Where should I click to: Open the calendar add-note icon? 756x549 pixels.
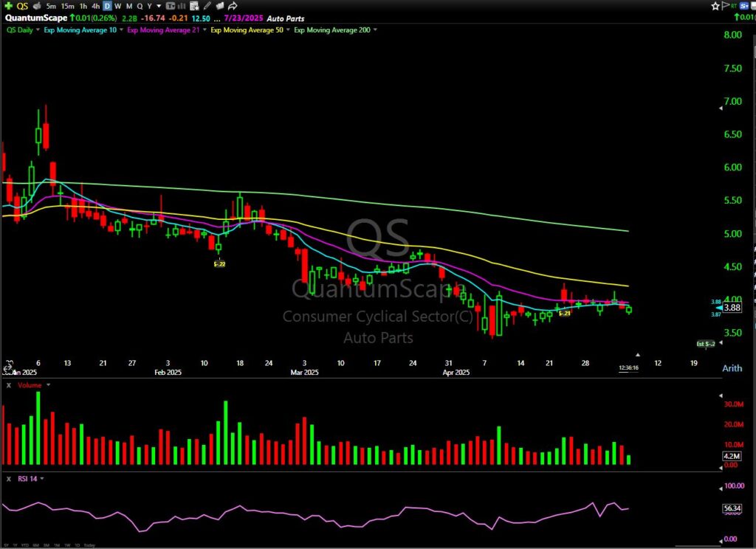click(194, 6)
